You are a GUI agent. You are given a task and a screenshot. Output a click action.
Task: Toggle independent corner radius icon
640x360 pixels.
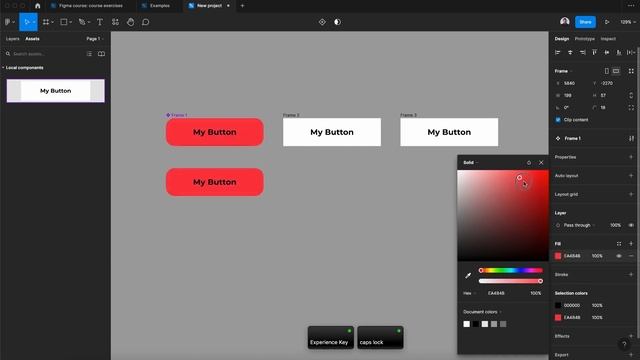631,108
